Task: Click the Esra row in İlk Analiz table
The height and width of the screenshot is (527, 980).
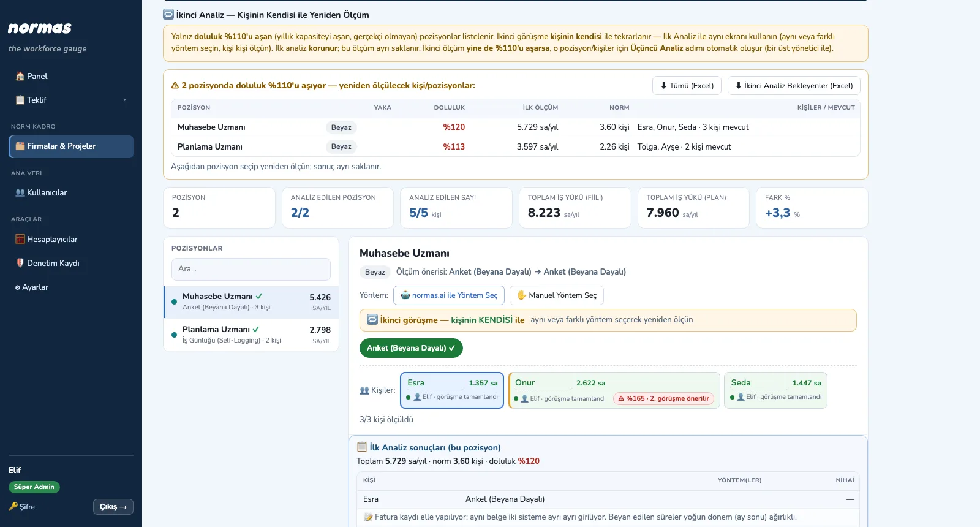Action: click(x=608, y=499)
